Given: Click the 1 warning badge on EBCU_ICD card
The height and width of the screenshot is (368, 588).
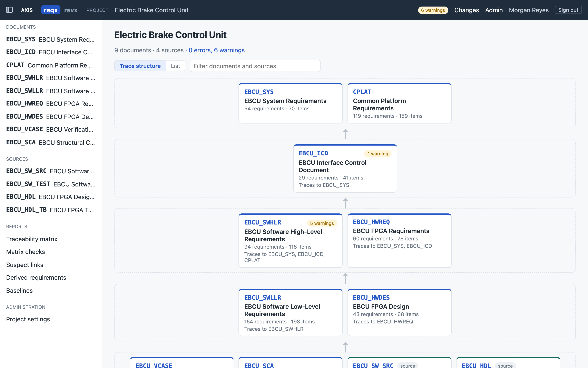Looking at the screenshot, I should tap(378, 154).
